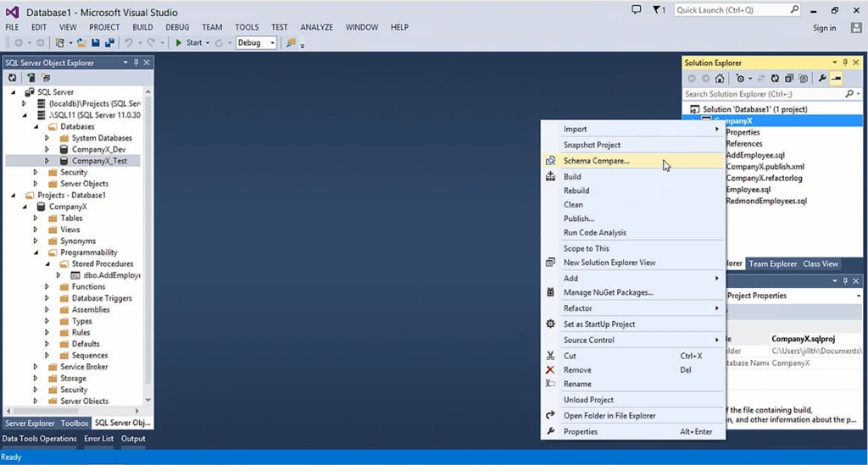The image size is (868, 465).
Task: Switch to the Team Explorer tab
Action: (772, 263)
